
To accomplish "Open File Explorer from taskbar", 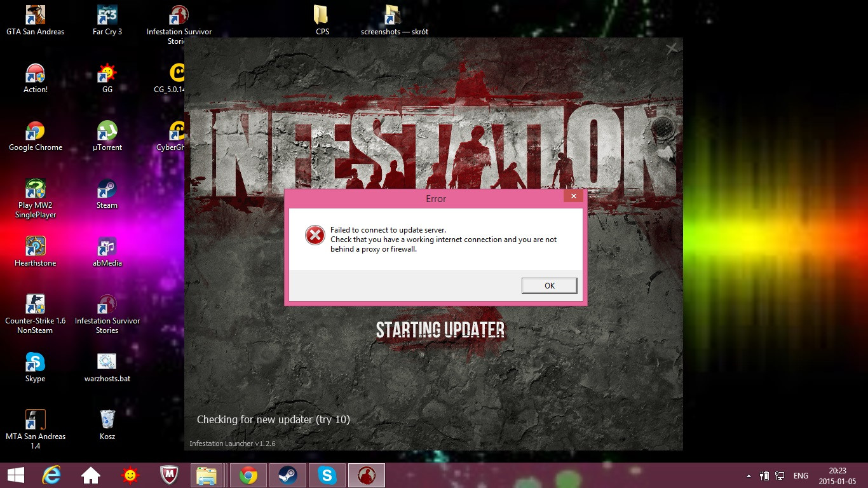I will [207, 475].
